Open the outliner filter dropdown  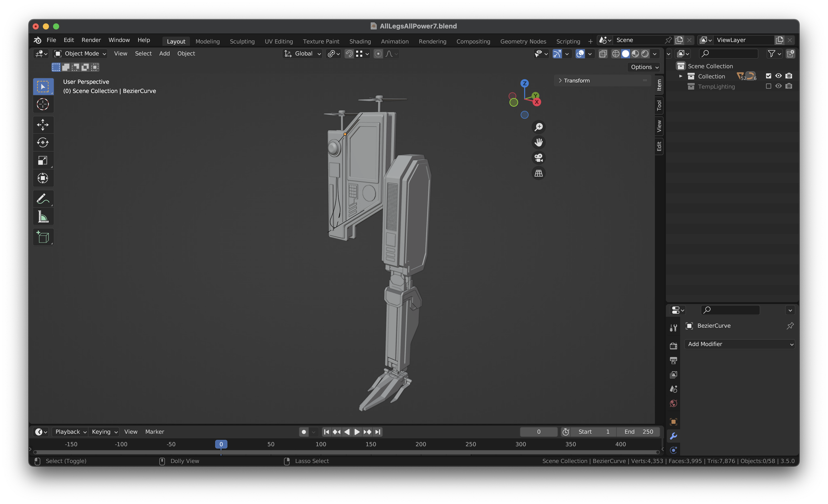coord(775,53)
